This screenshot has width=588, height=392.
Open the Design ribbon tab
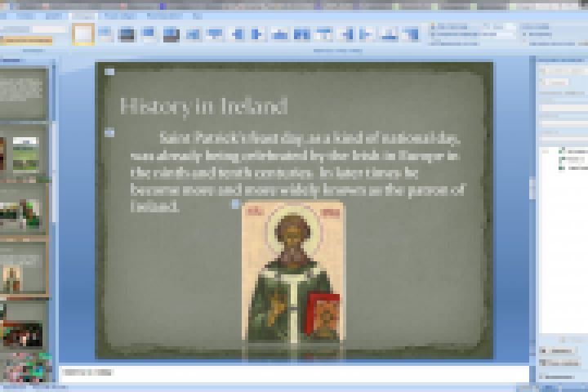tap(54, 16)
